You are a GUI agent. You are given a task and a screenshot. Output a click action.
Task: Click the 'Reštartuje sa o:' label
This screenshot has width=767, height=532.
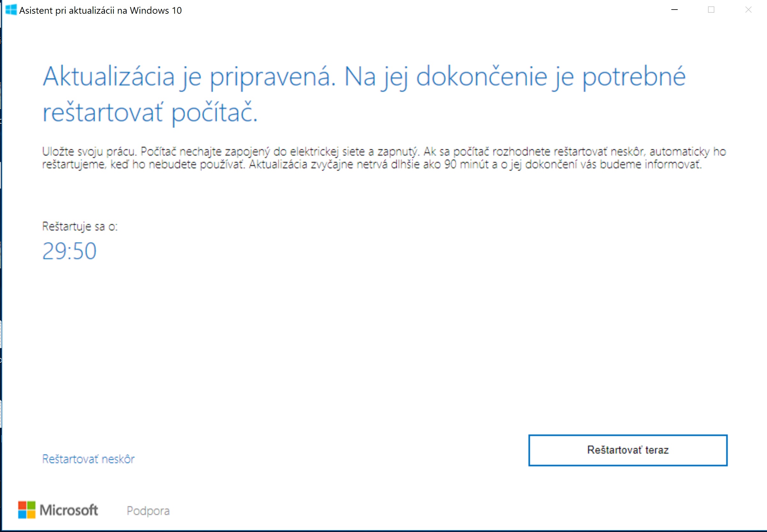point(80,226)
